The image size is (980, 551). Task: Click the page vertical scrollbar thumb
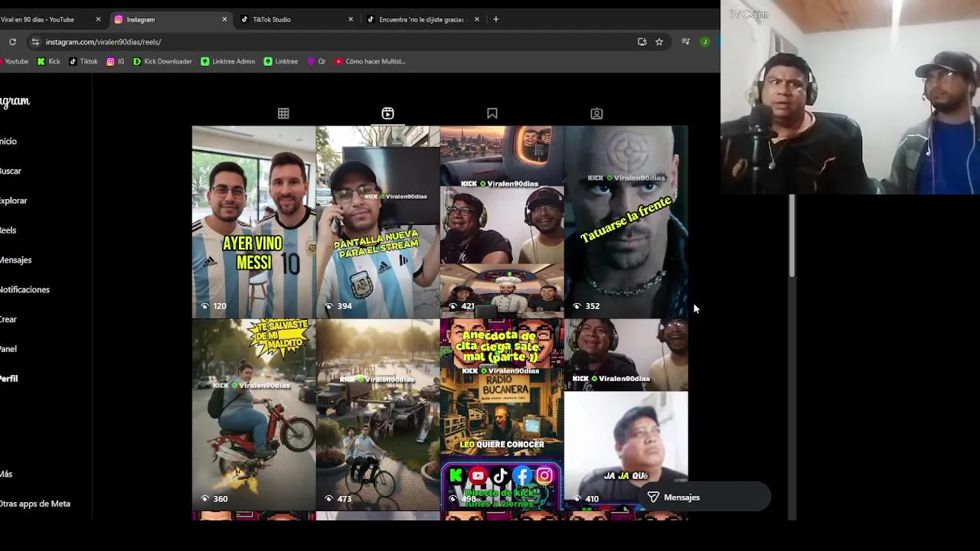click(x=792, y=236)
